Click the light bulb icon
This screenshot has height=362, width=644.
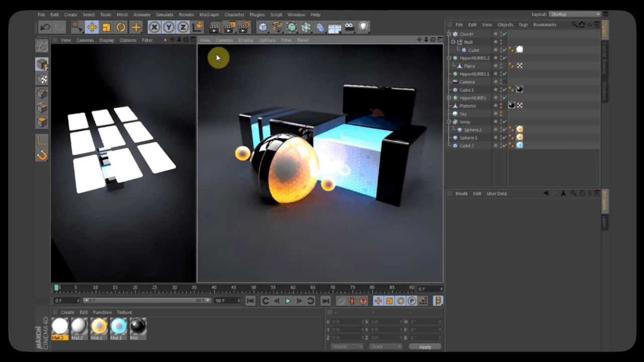pyautogui.click(x=363, y=27)
